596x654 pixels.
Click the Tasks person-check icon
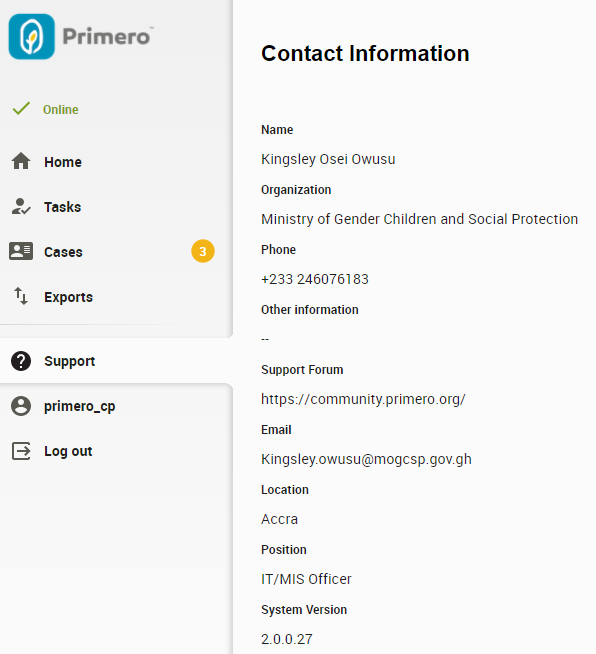click(21, 206)
